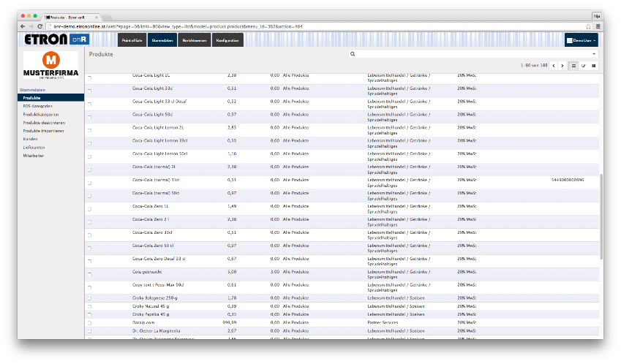This screenshot has width=621, height=364.
Task: Open the Chrome hamburger menu
Action: [598, 26]
